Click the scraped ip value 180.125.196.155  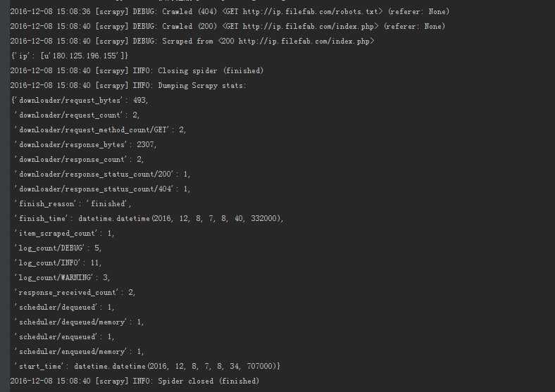(85, 56)
